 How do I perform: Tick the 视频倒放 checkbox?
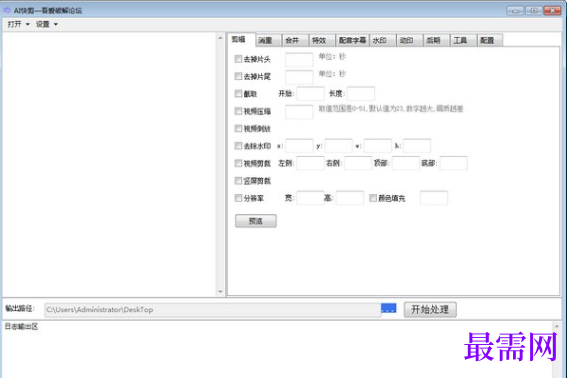(238, 128)
